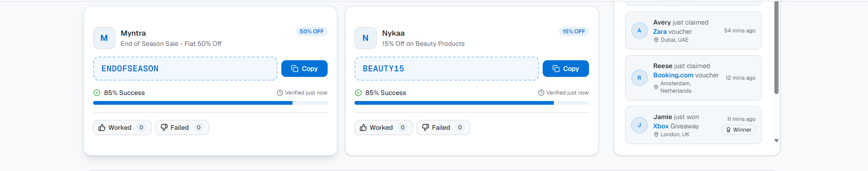Image resolution: width=868 pixels, height=171 pixels.
Task: Click the activity feed scrollbar thumb
Action: click(776, 47)
